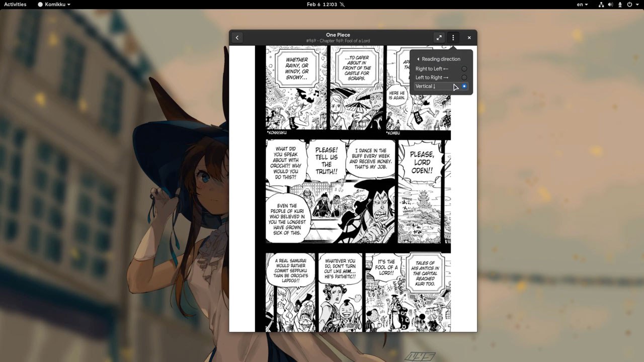644x362 pixels.
Task: Click the One Piece title in the header
Action: click(x=338, y=35)
